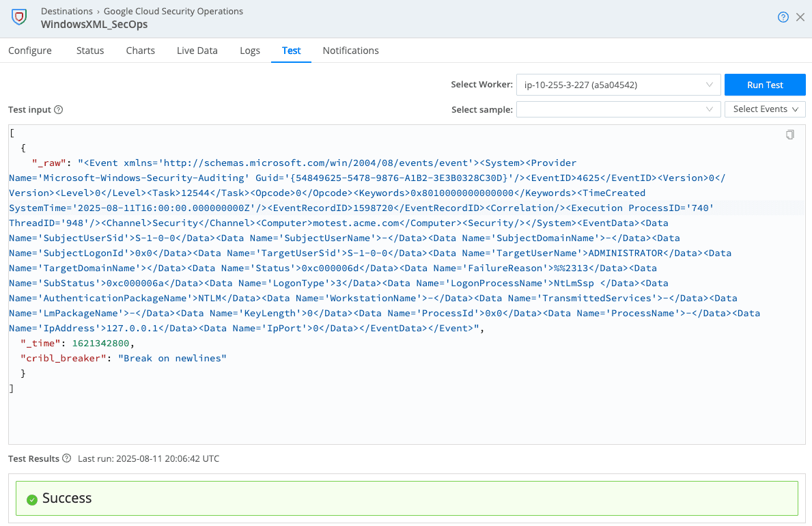812x526 pixels.
Task: Open the Select sample dropdown
Action: [x=618, y=109]
